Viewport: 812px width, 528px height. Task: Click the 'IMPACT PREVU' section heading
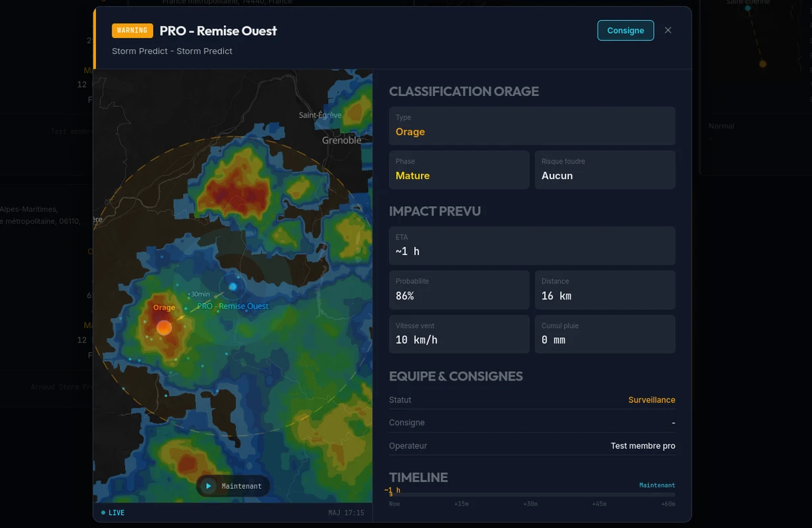coord(435,212)
